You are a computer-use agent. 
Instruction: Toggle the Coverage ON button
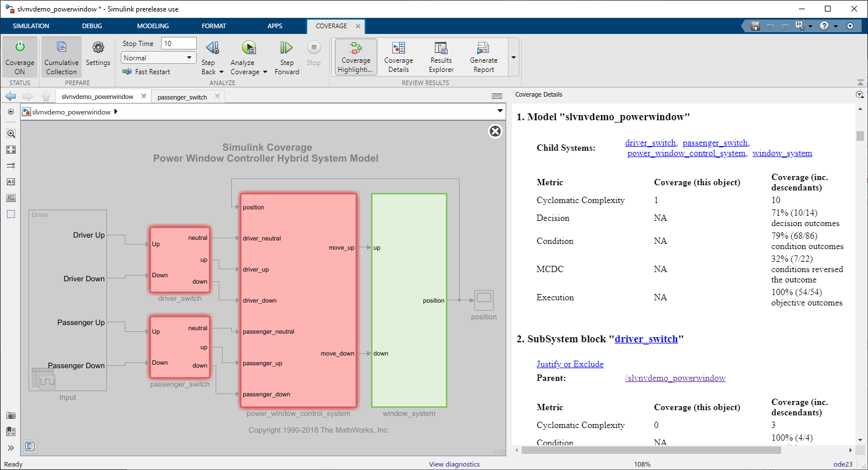20,57
